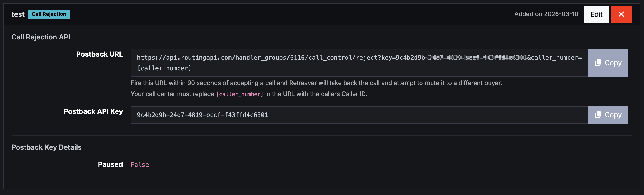Viewport: 644px width, 195px height.
Task: Click the red X delete icon
Action: click(621, 14)
